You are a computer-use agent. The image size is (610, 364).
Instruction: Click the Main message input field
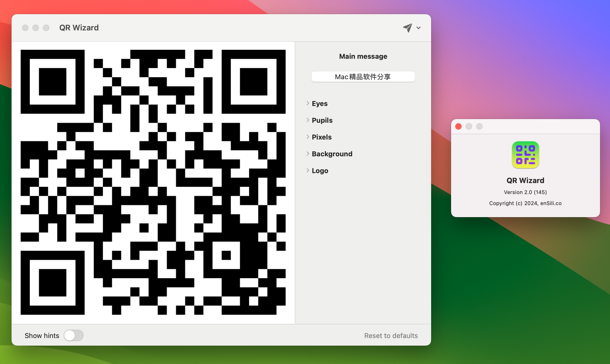(363, 77)
